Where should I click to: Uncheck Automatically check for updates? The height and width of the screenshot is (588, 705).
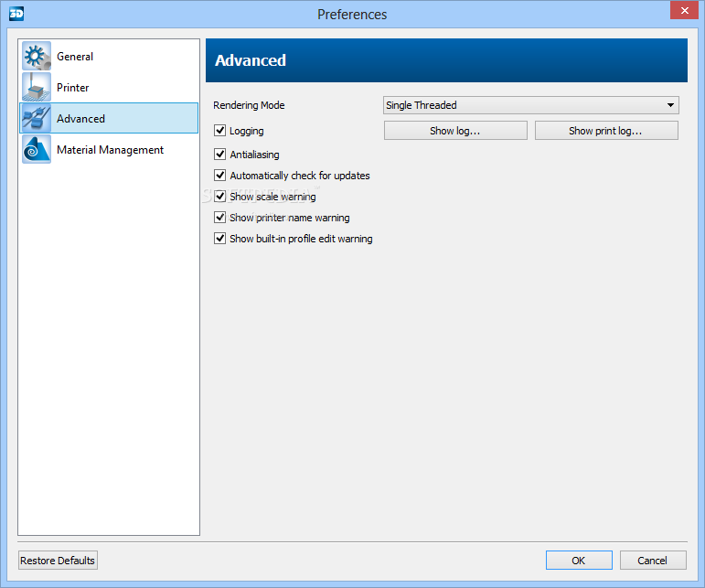pyautogui.click(x=219, y=176)
